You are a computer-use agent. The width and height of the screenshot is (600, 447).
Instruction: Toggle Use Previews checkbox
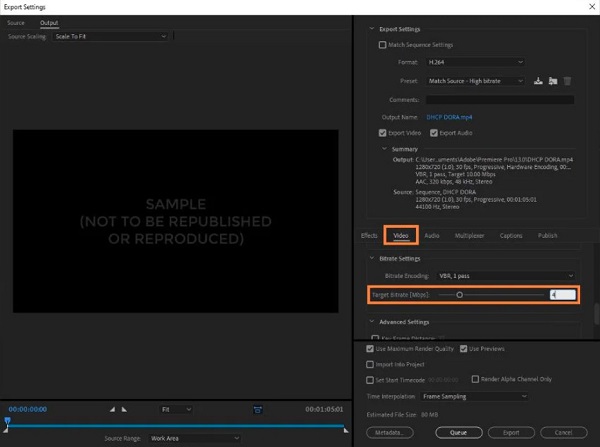tap(463, 349)
